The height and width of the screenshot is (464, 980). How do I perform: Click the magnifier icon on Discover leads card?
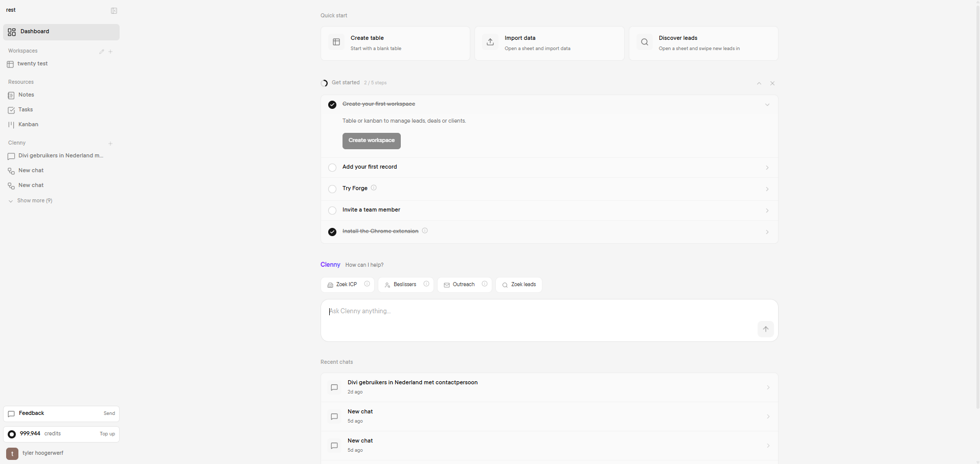(x=645, y=42)
